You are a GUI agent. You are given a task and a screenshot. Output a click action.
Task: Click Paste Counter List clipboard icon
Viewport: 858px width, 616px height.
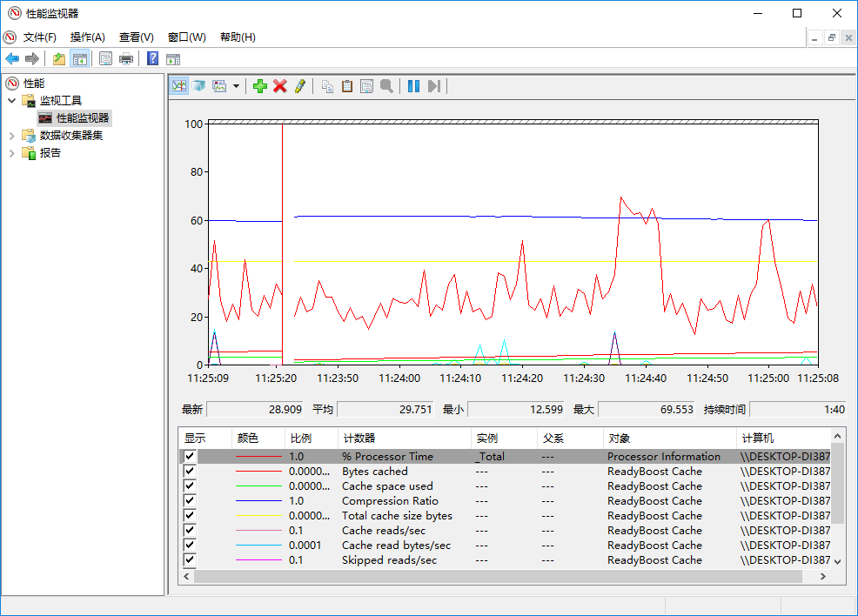tap(347, 86)
